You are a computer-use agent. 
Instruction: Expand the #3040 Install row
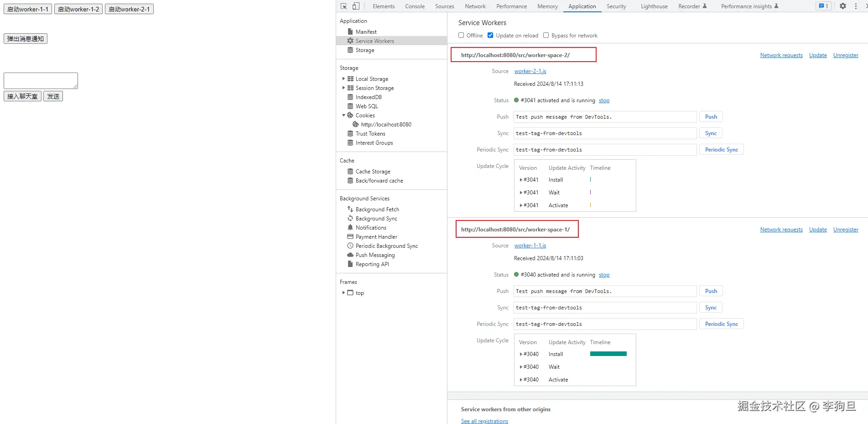pyautogui.click(x=521, y=354)
